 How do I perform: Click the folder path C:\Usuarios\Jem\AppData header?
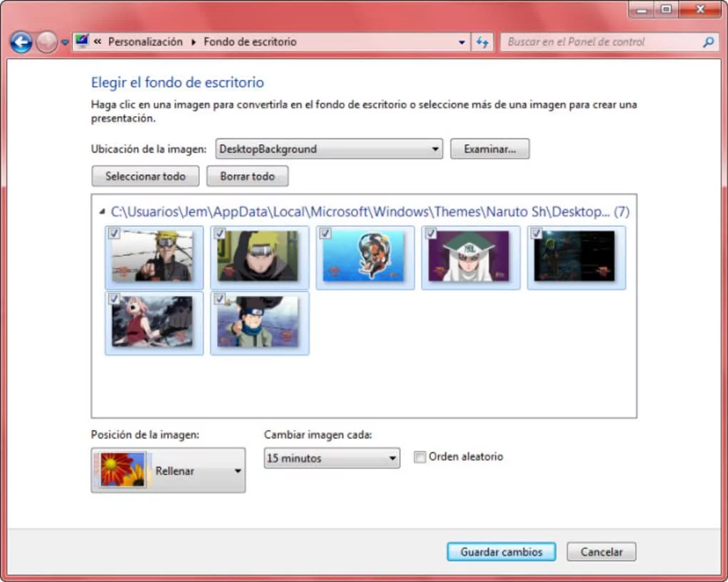[x=370, y=212]
